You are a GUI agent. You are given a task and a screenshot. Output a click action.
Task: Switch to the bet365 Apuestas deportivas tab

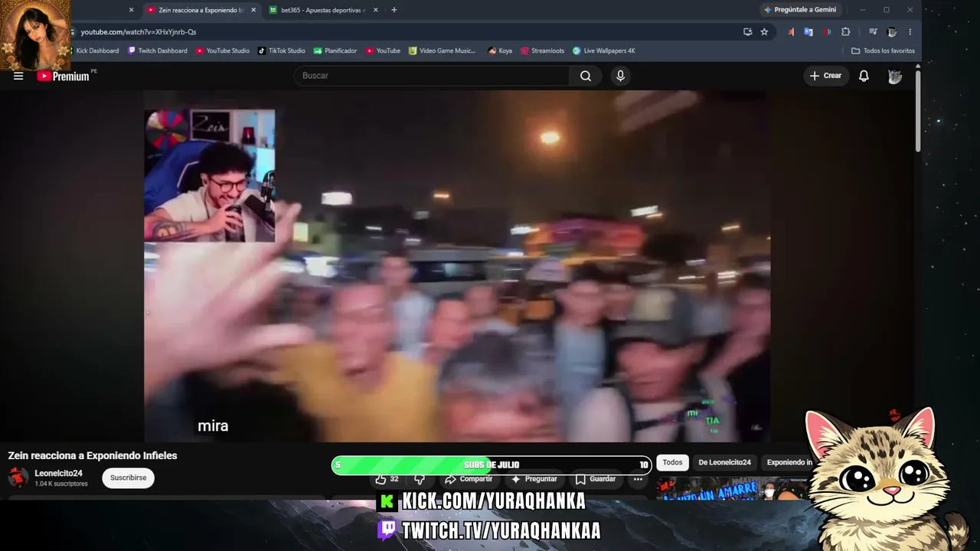324,10
